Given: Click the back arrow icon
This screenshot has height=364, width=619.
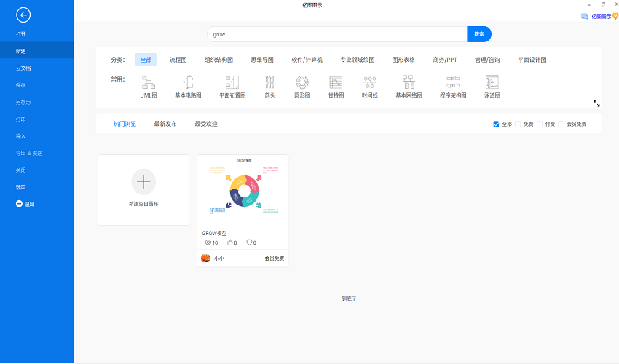Looking at the screenshot, I should tap(23, 15).
